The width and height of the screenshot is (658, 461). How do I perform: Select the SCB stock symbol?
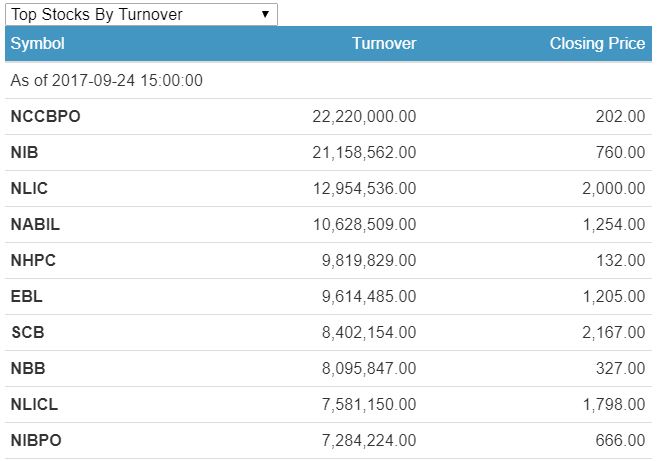[x=27, y=333]
